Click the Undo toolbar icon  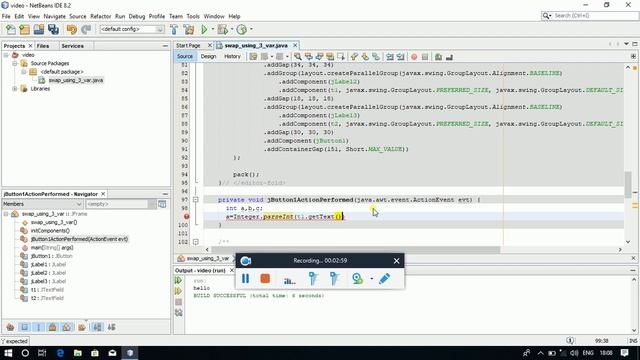coord(72,29)
